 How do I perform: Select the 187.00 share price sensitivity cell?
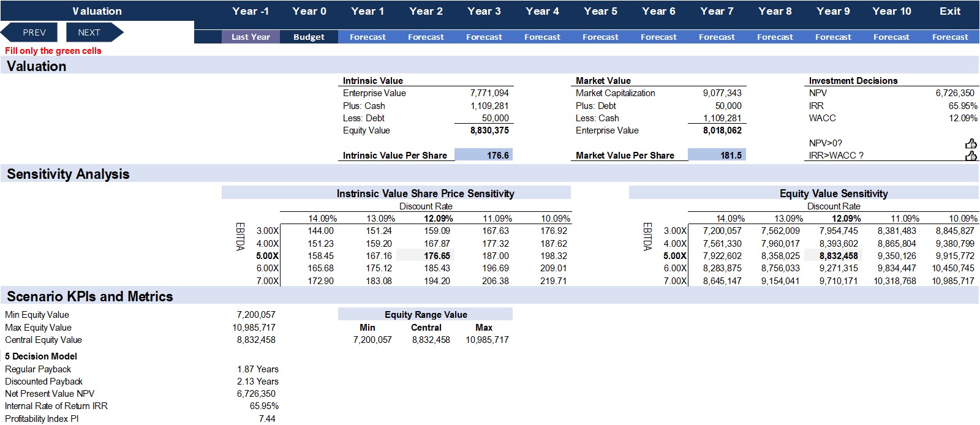[495, 256]
